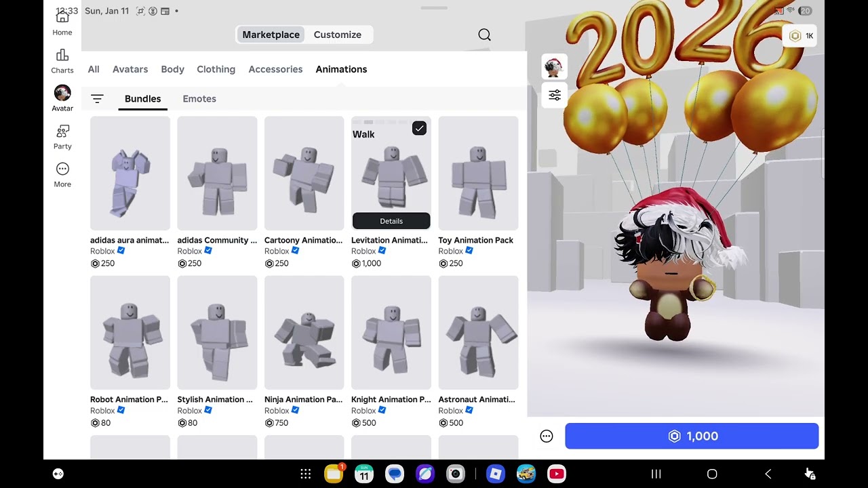Open the camera app in taskbar
The image size is (868, 488).
456,474
